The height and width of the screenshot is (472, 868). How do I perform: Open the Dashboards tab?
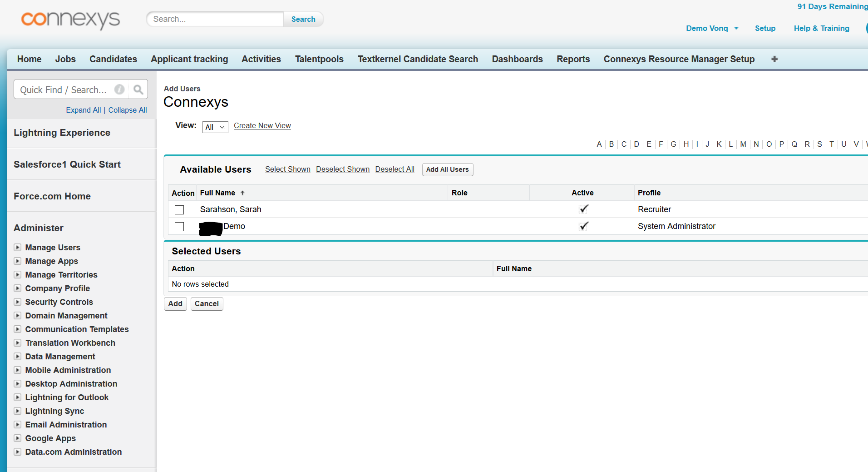(x=517, y=59)
